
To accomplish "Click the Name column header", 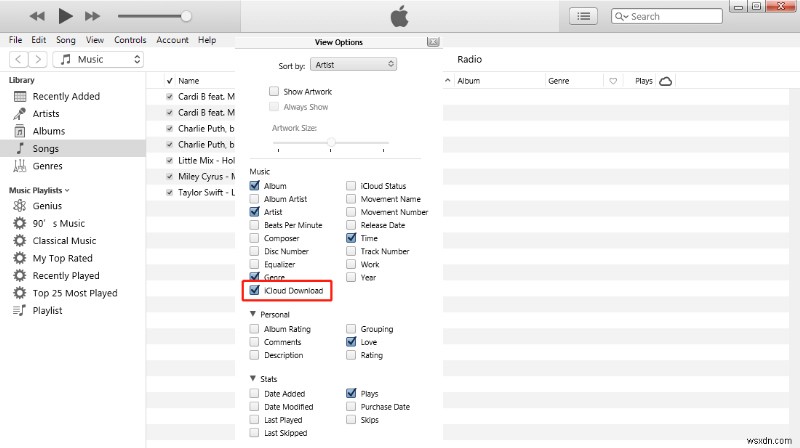I will [188, 81].
